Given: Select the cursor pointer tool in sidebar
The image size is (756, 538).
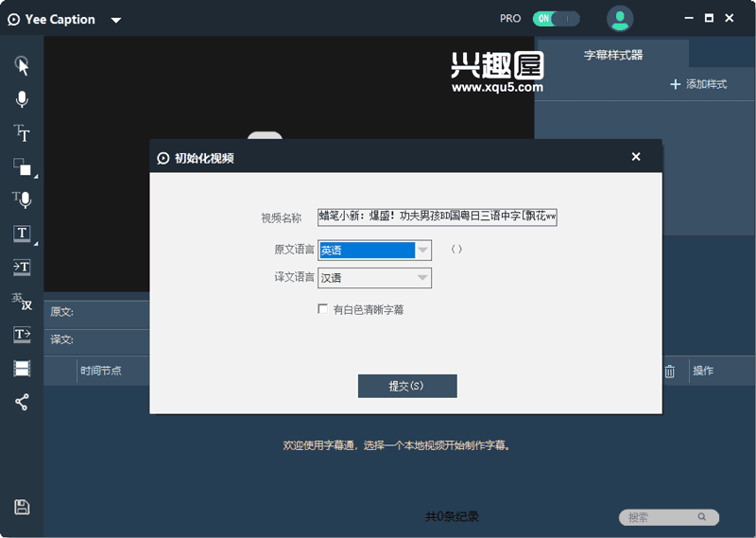Looking at the screenshot, I should click(22, 65).
